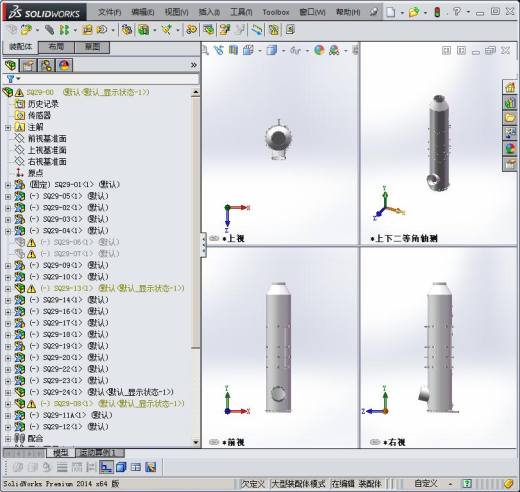520x492 pixels.
Task: Open the Toolbox menu
Action: tap(276, 12)
